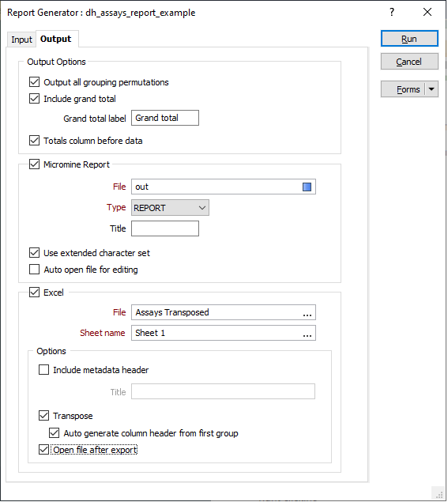
Task: Expand the Forms dropdown arrow
Action: [x=431, y=89]
